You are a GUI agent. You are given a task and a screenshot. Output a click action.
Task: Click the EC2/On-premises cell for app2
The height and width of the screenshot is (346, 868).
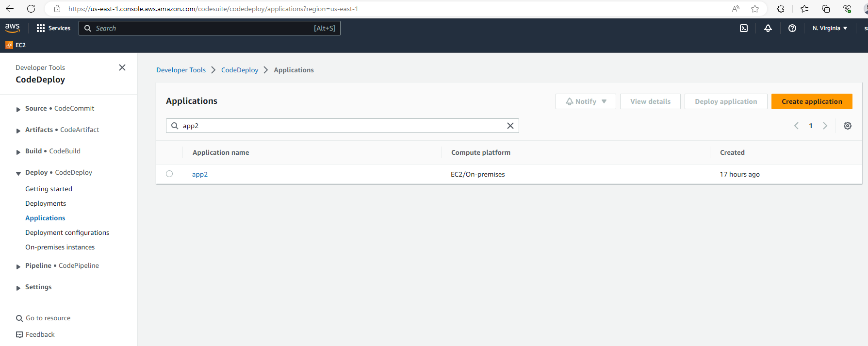[x=478, y=174]
